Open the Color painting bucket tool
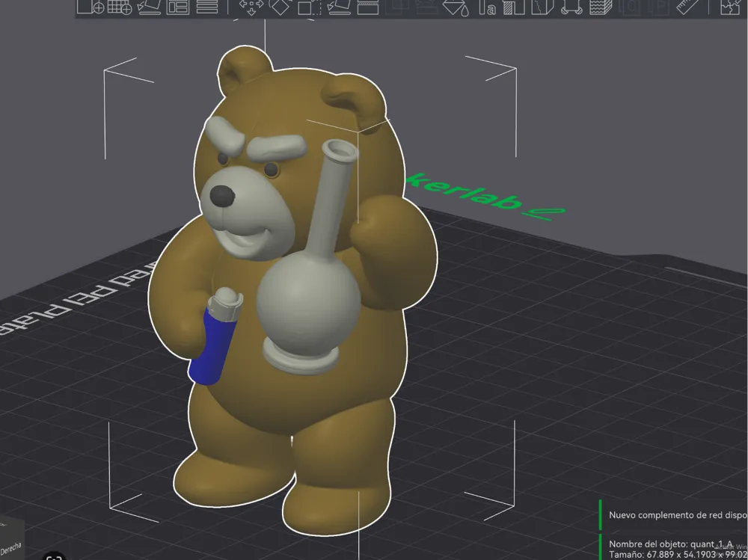Image resolution: width=748 pixels, height=560 pixels. click(455, 7)
